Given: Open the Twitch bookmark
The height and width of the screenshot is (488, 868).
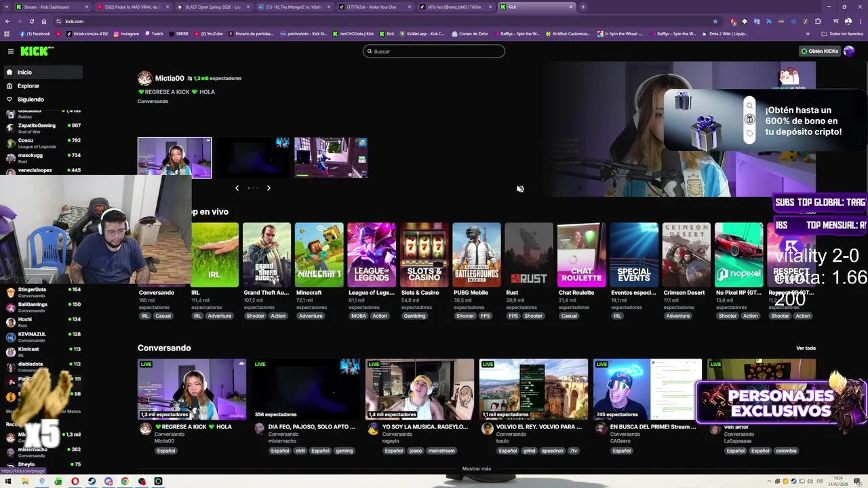Looking at the screenshot, I should [154, 33].
